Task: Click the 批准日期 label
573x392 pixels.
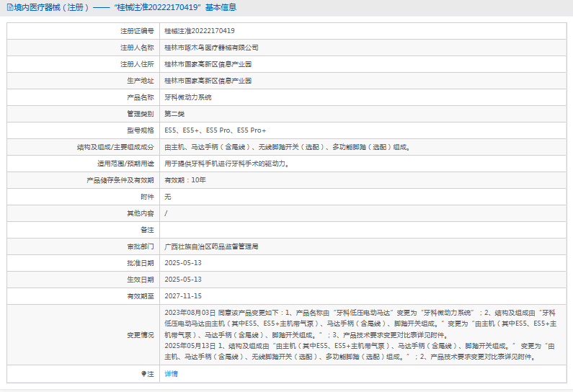Action: coord(141,263)
